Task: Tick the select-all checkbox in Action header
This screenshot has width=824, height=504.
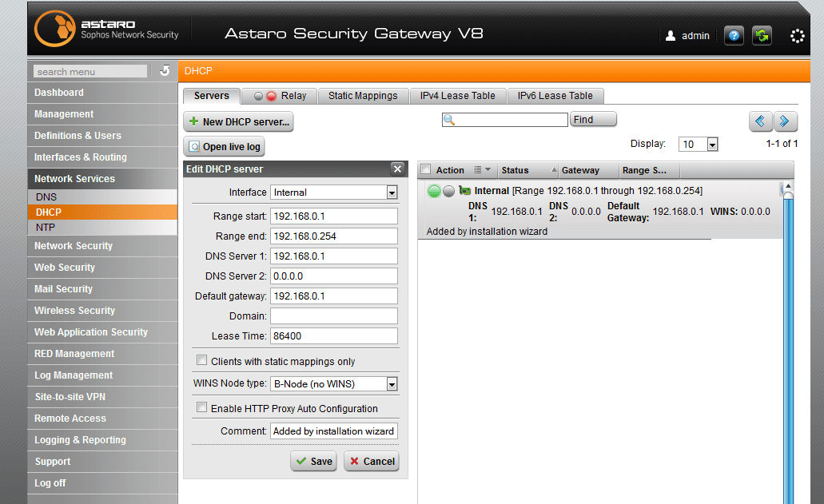Action: click(426, 169)
